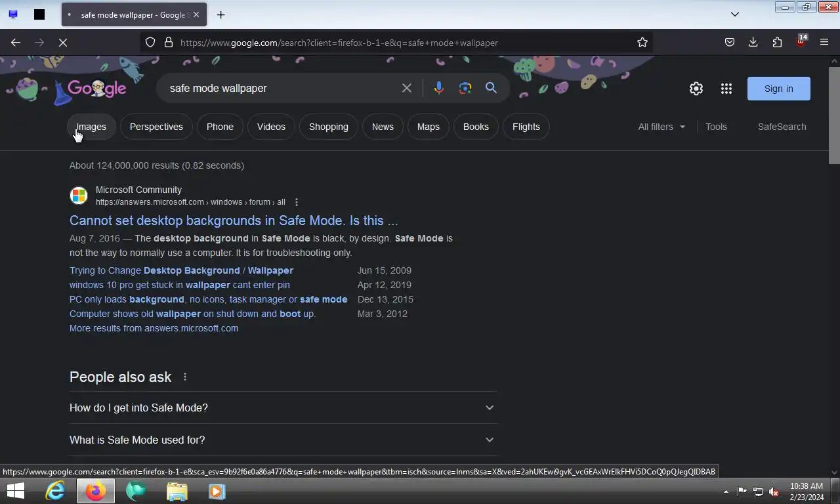Search by voice microphone icon

439,88
